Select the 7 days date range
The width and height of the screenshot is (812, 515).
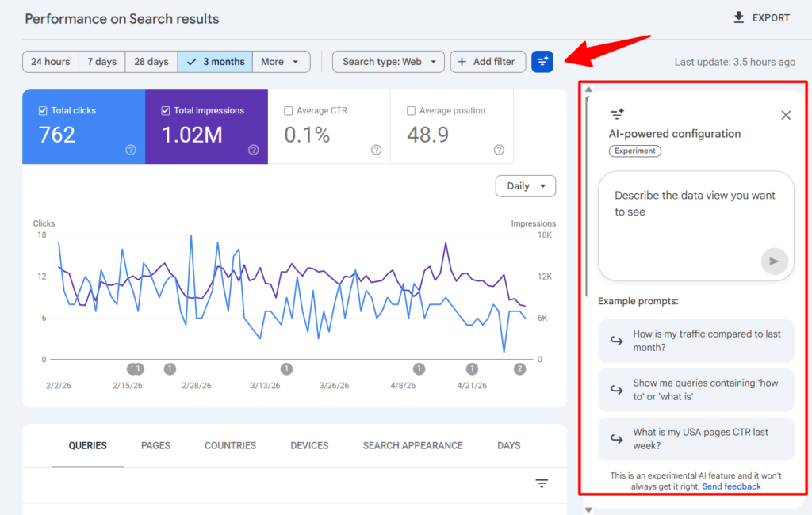pyautogui.click(x=102, y=62)
